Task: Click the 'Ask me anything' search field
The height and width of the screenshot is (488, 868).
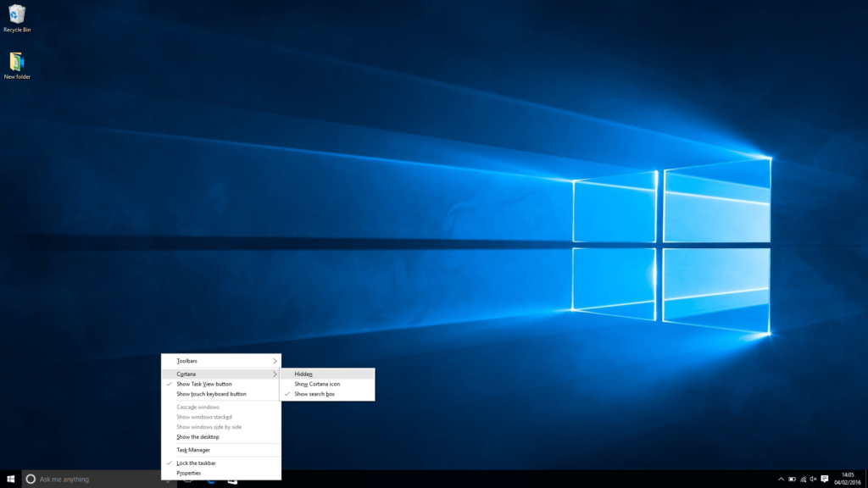Action: (x=99, y=480)
